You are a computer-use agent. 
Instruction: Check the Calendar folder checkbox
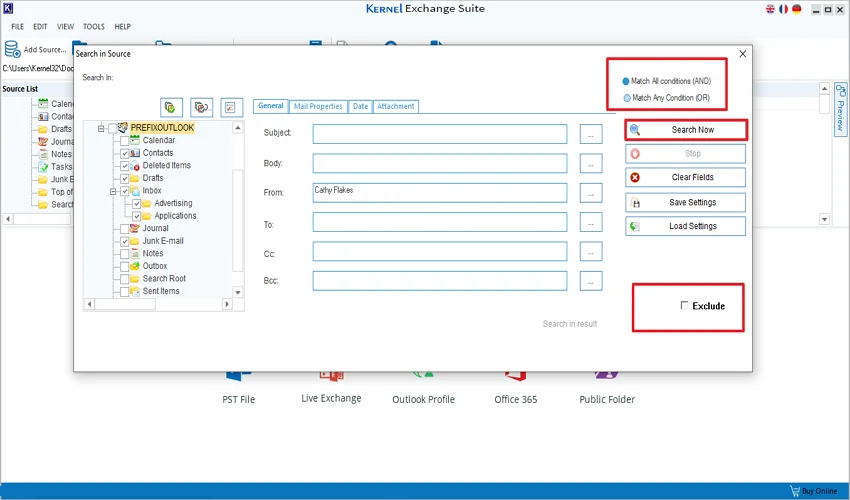124,140
